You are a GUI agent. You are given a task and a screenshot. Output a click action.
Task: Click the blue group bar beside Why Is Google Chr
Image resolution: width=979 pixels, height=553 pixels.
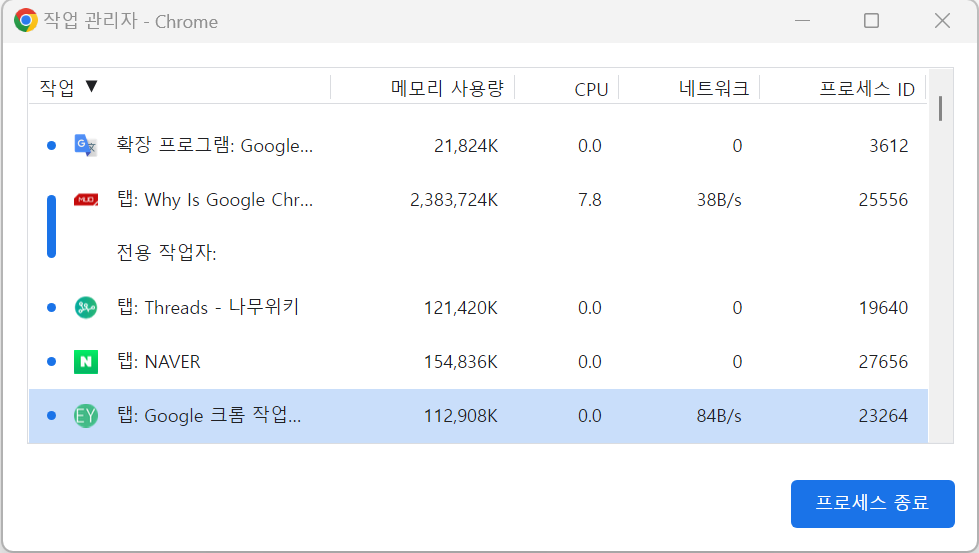(x=51, y=227)
